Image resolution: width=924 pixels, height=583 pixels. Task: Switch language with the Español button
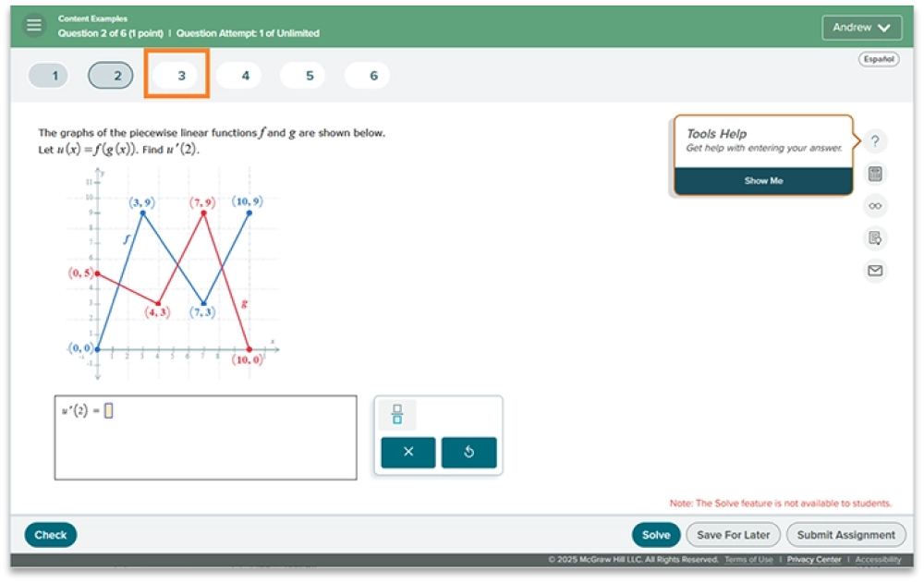(878, 59)
